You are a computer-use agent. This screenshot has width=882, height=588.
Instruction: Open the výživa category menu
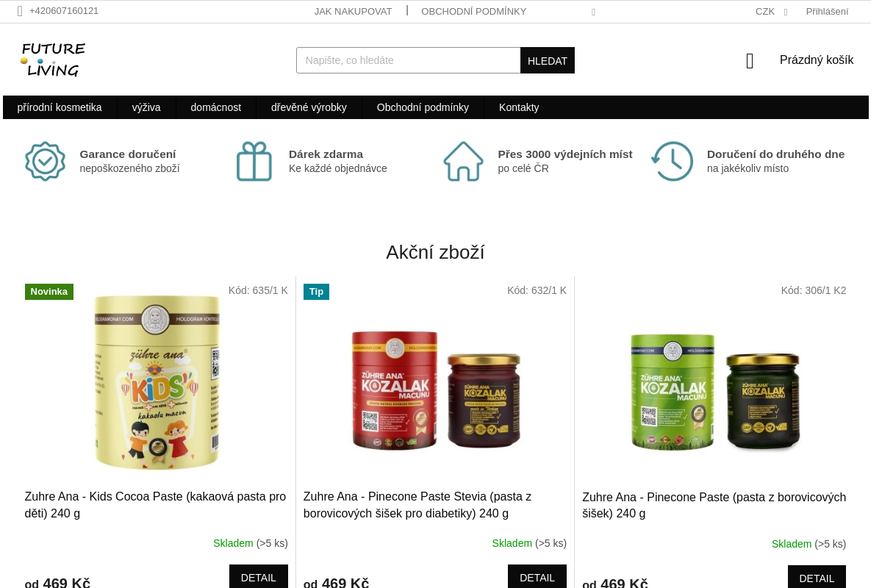(146, 107)
